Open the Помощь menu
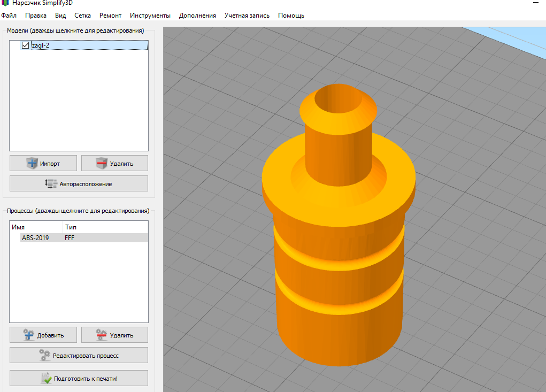546x392 pixels. pos(291,16)
